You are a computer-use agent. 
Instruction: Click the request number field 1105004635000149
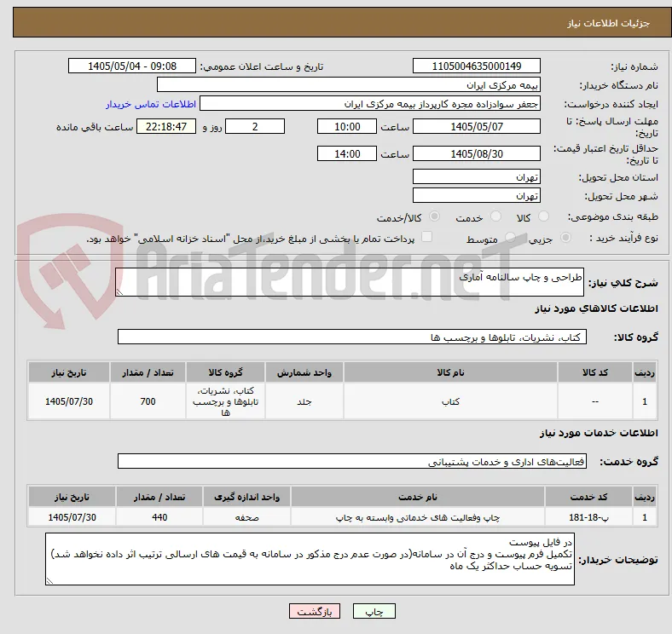(477, 66)
